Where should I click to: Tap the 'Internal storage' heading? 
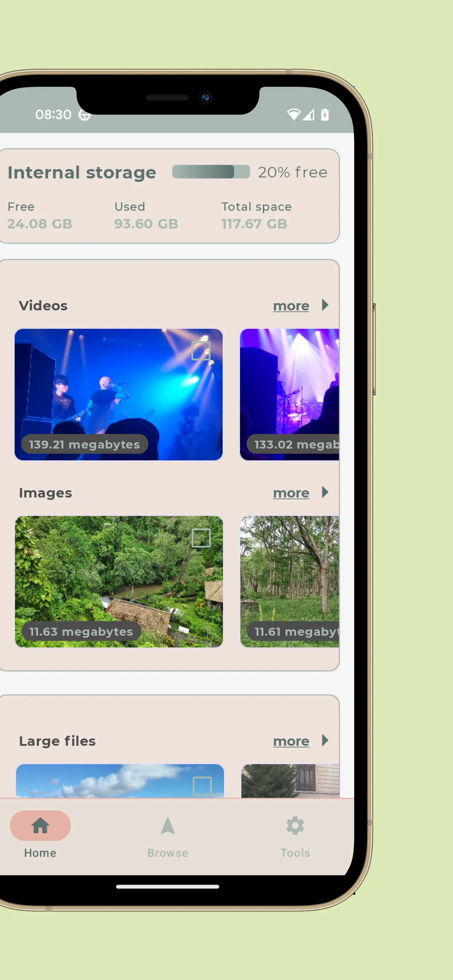82,173
